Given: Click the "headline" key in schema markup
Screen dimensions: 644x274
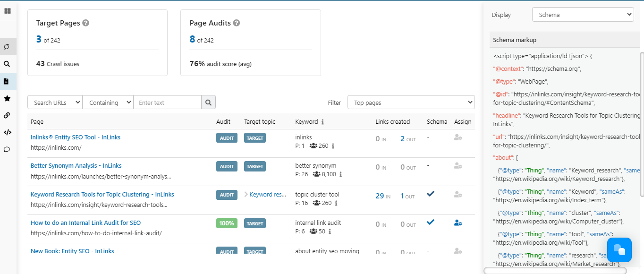Looking at the screenshot, I should click(507, 115).
